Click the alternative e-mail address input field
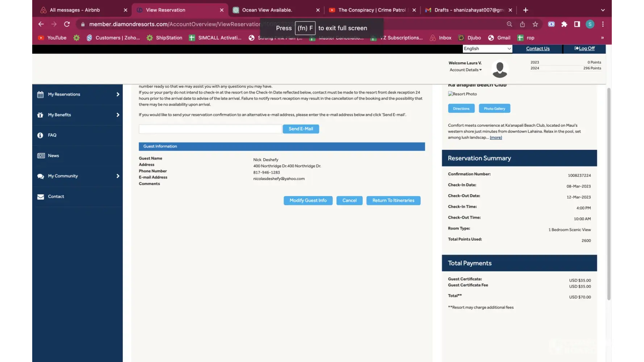 click(x=210, y=129)
